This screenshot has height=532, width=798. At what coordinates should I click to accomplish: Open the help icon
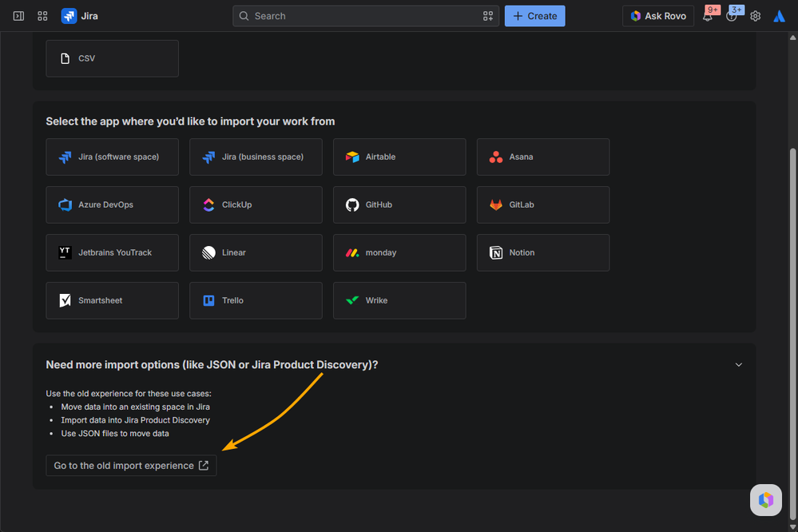click(732, 16)
